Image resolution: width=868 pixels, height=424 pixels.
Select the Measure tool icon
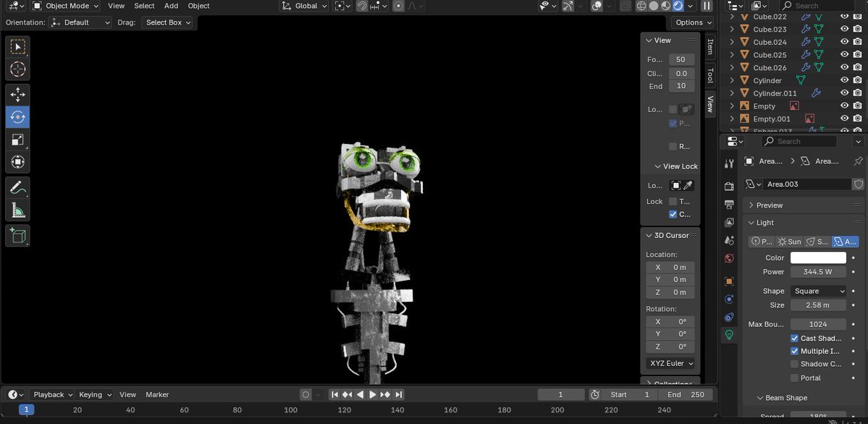pos(17,210)
